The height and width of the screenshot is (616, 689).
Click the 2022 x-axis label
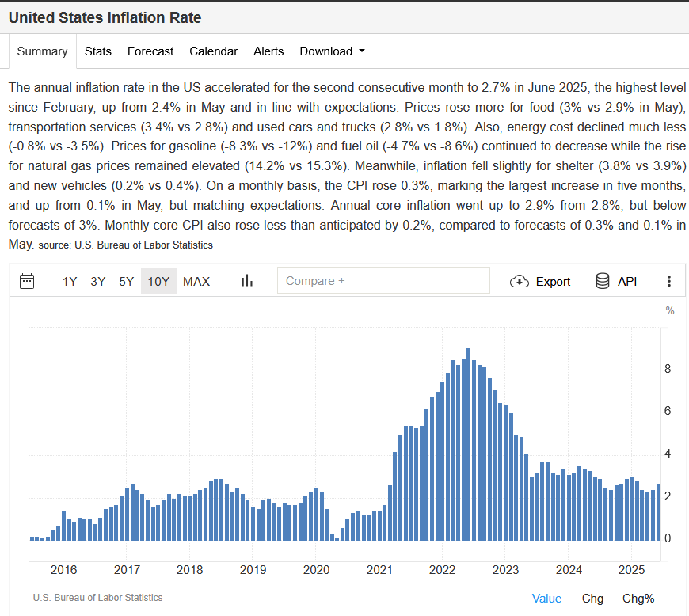[x=443, y=570]
